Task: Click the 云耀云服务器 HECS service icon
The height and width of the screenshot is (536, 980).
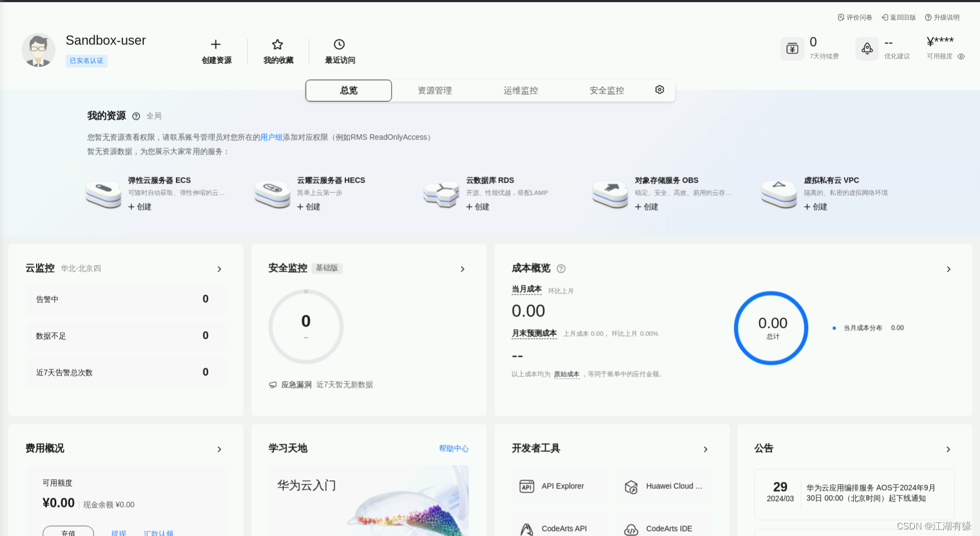Action: [272, 194]
